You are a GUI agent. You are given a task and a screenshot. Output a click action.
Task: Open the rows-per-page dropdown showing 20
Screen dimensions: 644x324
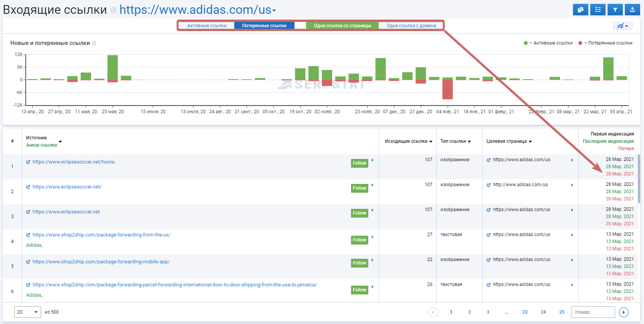pyautogui.click(x=28, y=312)
